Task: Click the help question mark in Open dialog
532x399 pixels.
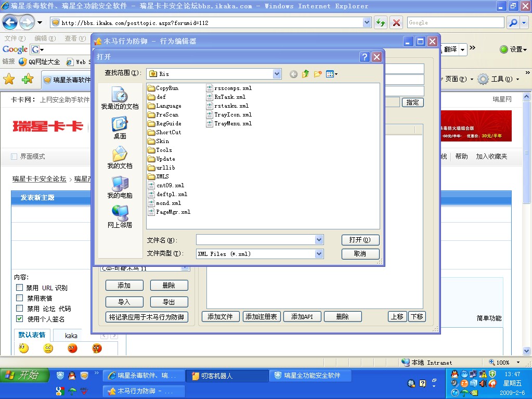Action: (x=365, y=57)
